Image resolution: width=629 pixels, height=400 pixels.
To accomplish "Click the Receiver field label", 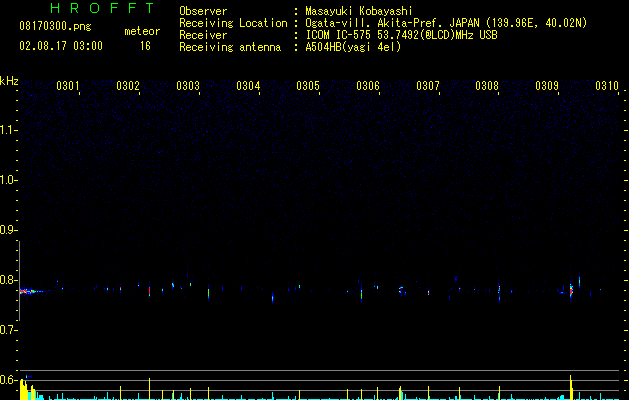I will click(x=203, y=35).
